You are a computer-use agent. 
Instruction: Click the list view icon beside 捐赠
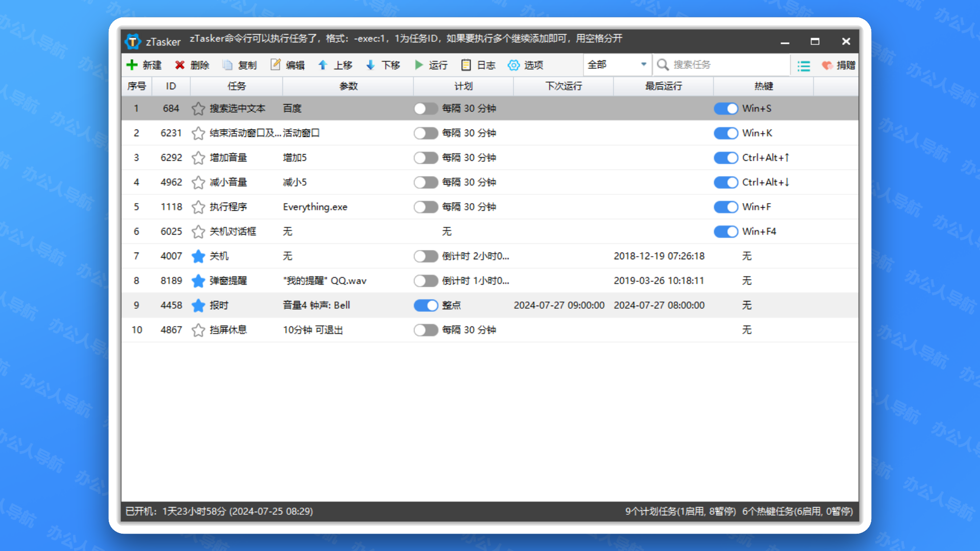[x=804, y=66]
